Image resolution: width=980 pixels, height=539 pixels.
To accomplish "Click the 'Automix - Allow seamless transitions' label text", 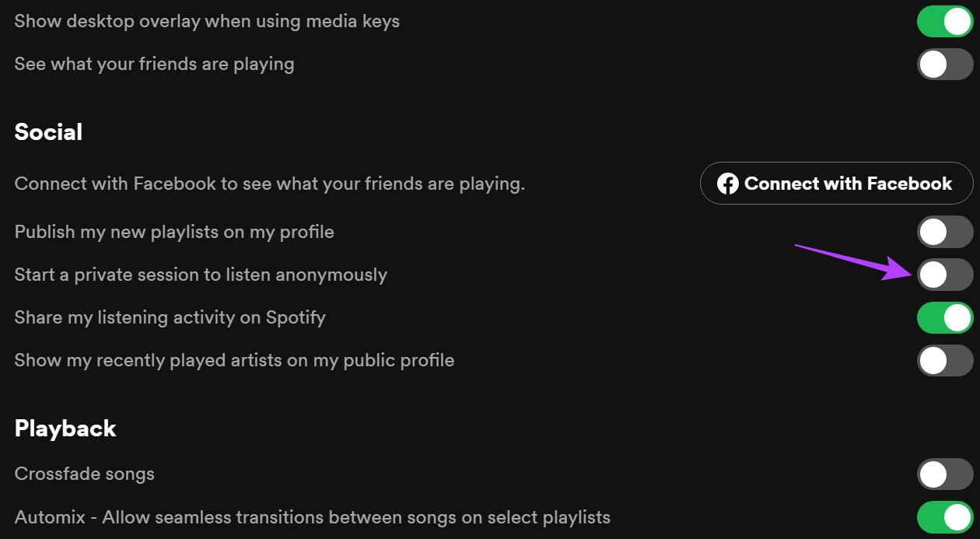I will click(x=312, y=517).
